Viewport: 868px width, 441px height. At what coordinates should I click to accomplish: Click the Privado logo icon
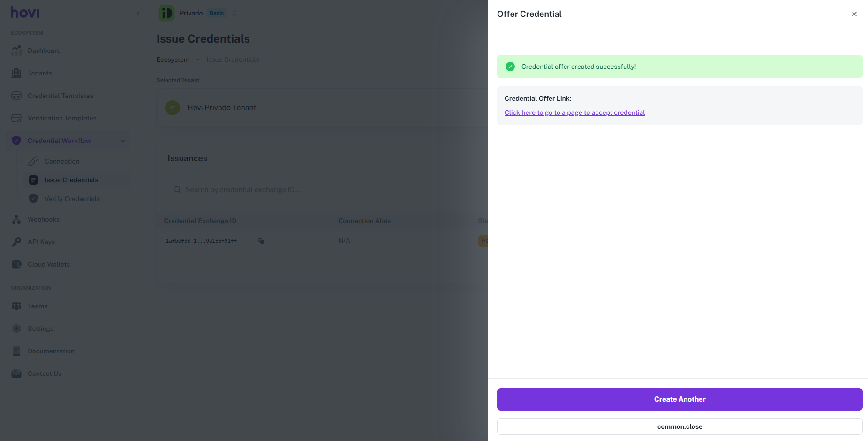(166, 13)
